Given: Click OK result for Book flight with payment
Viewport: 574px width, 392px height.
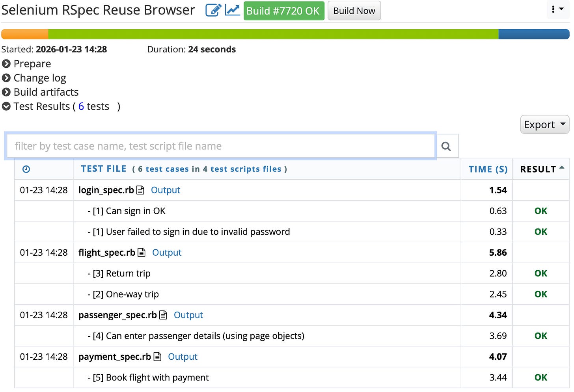Looking at the screenshot, I should pos(541,378).
